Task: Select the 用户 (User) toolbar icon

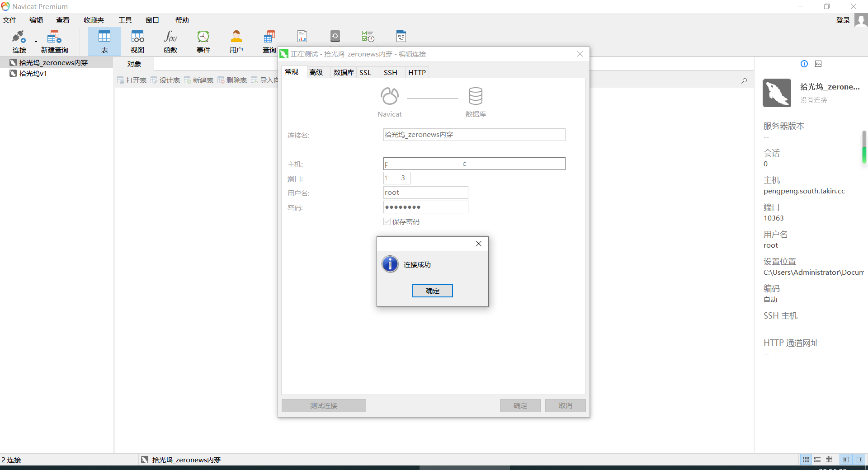Action: (x=236, y=41)
